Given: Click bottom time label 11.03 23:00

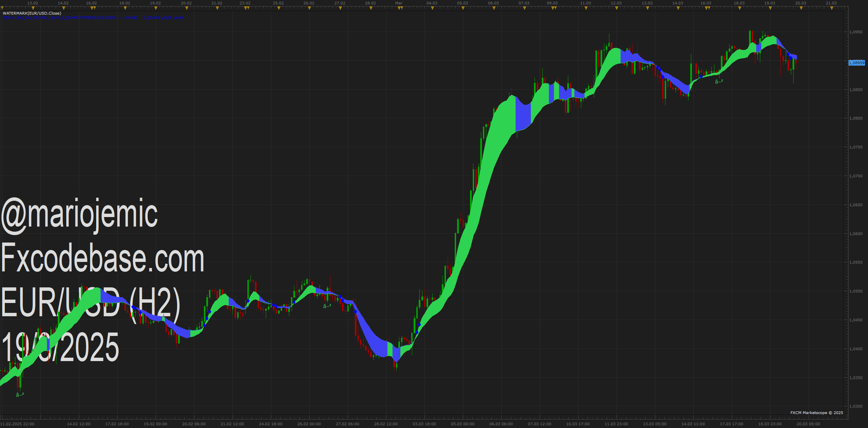Looking at the screenshot, I should 616,424.
